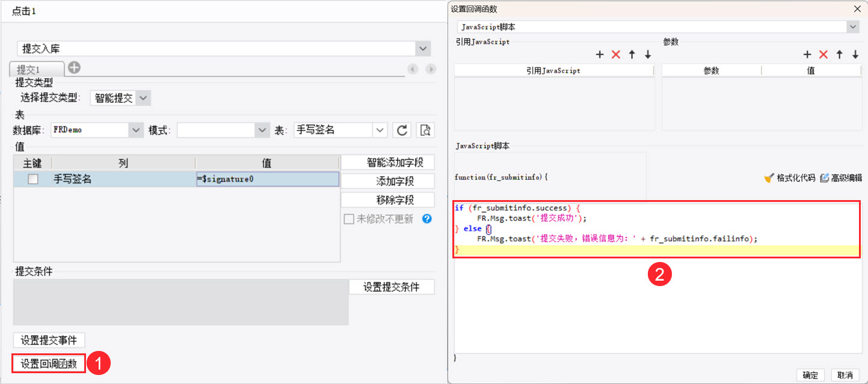Click the 高级编辑 edit icon
The height and width of the screenshot is (384, 868).
825,178
